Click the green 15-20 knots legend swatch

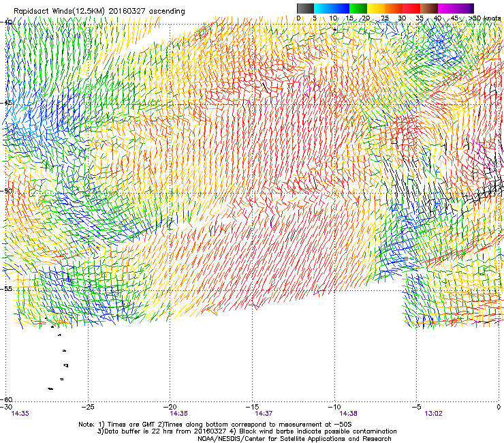358,8
